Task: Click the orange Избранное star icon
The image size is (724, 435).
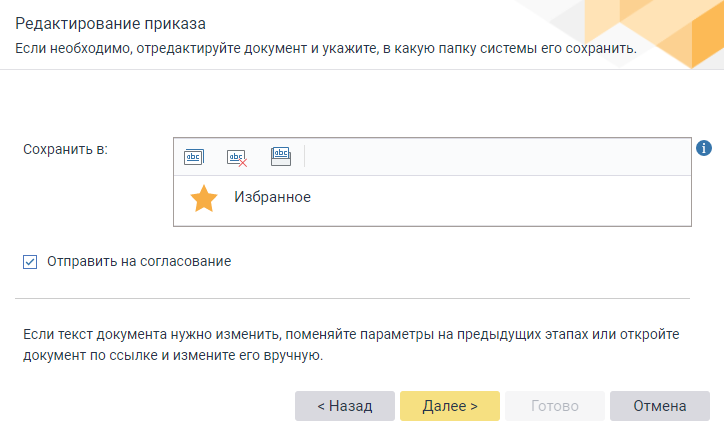Action: tap(204, 199)
